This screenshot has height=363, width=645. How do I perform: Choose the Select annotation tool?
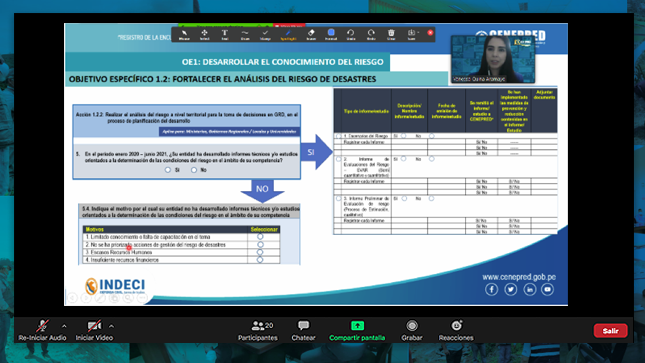point(204,35)
